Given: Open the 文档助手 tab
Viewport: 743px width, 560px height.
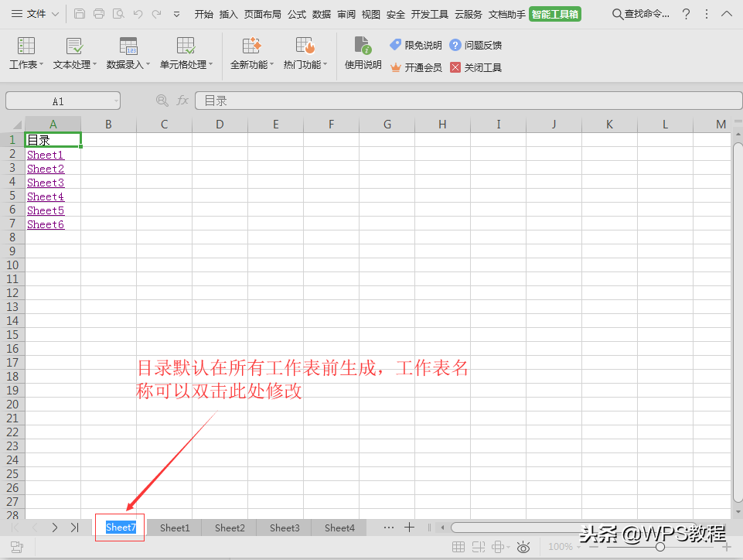Looking at the screenshot, I should tap(507, 14).
